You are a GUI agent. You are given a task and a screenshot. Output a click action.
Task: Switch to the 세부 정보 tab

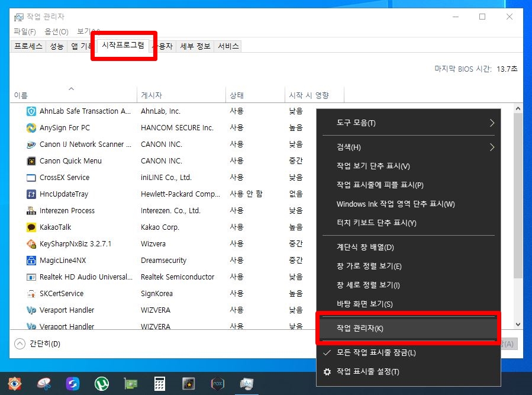[195, 46]
